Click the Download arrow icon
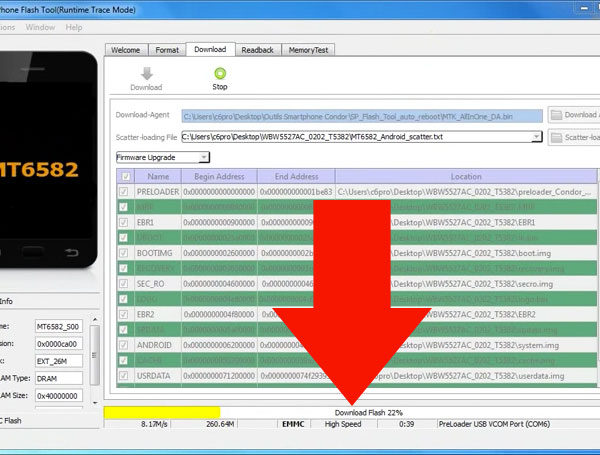Viewport: 600px width, 455px height. (x=147, y=73)
